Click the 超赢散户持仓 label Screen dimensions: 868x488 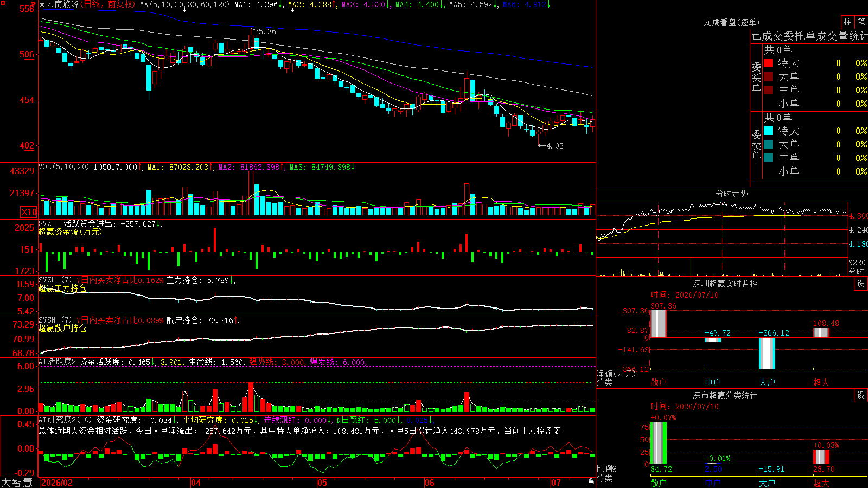(62, 328)
